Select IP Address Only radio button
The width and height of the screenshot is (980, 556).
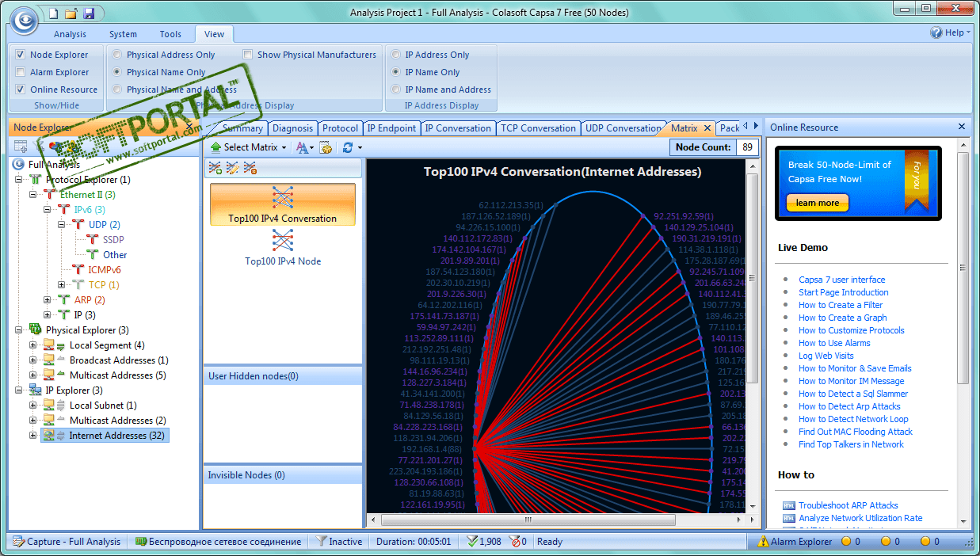pyautogui.click(x=396, y=55)
